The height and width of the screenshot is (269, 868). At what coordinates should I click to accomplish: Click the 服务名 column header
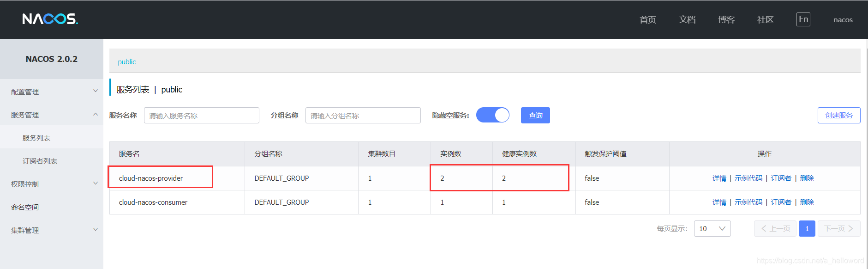tap(129, 154)
